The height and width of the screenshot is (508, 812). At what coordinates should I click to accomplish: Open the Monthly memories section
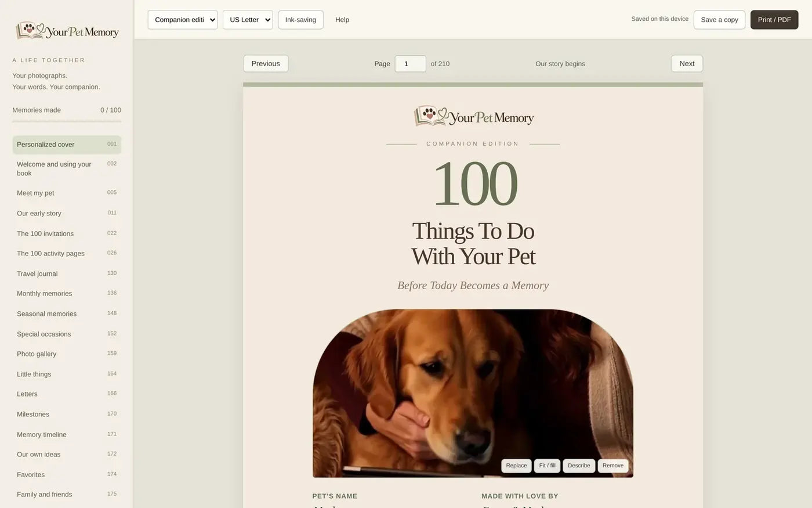coord(67,294)
